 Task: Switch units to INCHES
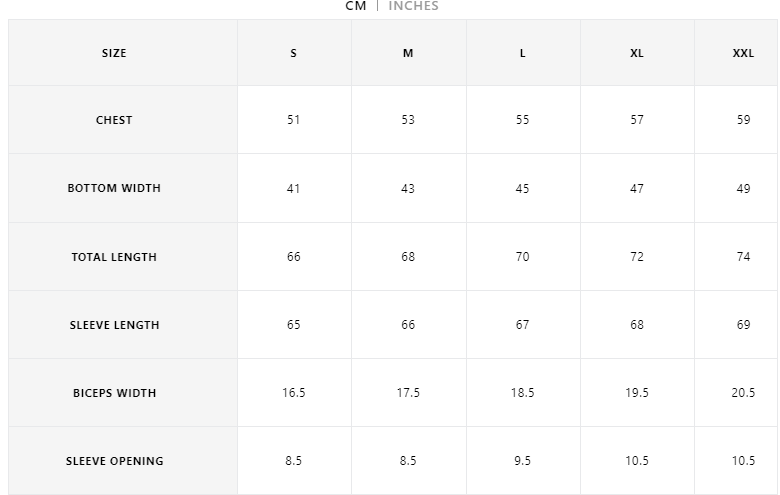pyautogui.click(x=413, y=6)
